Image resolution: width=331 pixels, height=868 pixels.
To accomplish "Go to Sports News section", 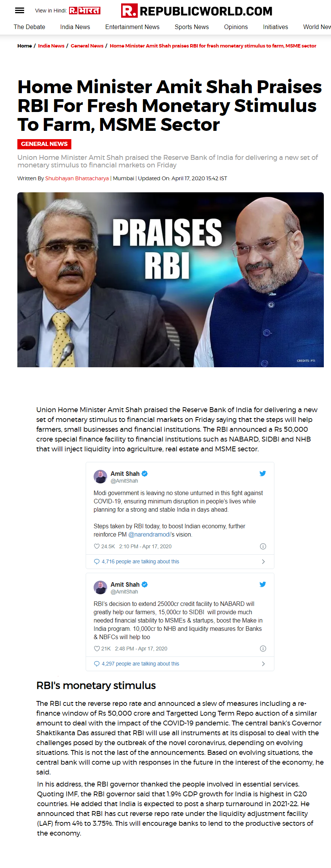I will click(192, 27).
